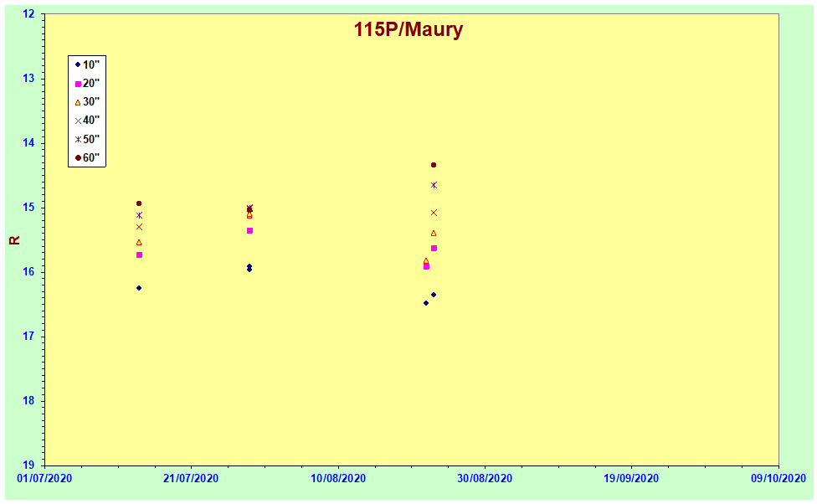Click the date label 30/08/2020
Image resolution: width=817 pixels, height=504 pixels.
(486, 478)
